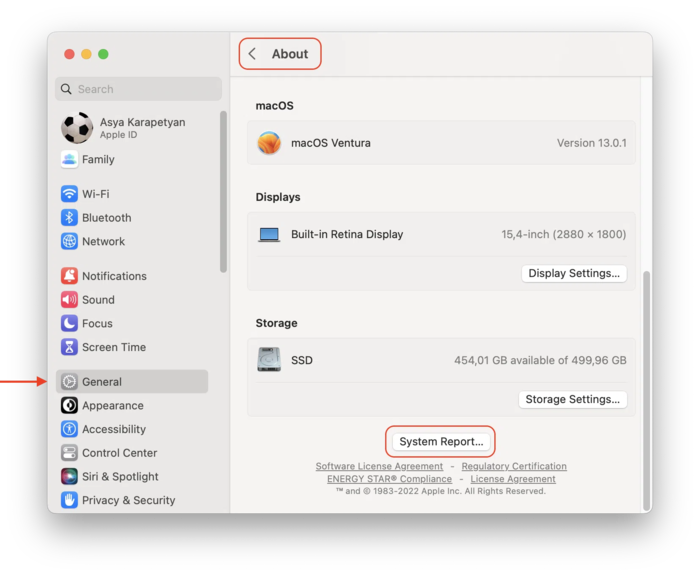Image resolution: width=700 pixels, height=576 pixels.
Task: Open the Network globe icon
Action: (69, 242)
